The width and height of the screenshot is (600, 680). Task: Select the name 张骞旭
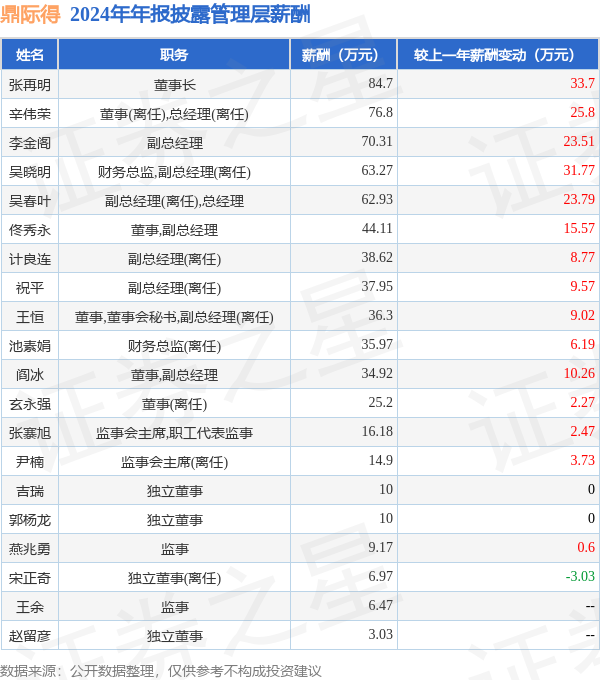click(x=30, y=433)
